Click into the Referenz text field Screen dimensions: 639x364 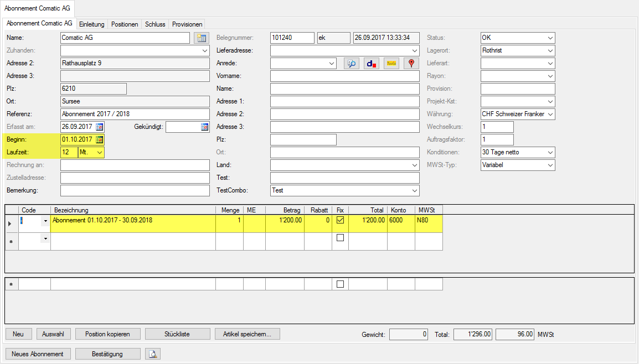pyautogui.click(x=135, y=114)
